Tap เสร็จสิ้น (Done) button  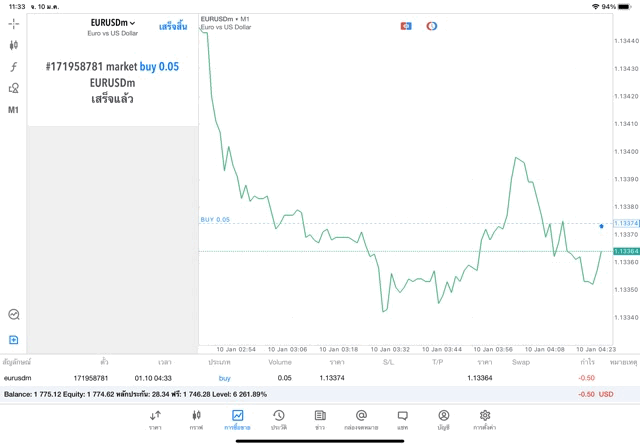pos(172,26)
